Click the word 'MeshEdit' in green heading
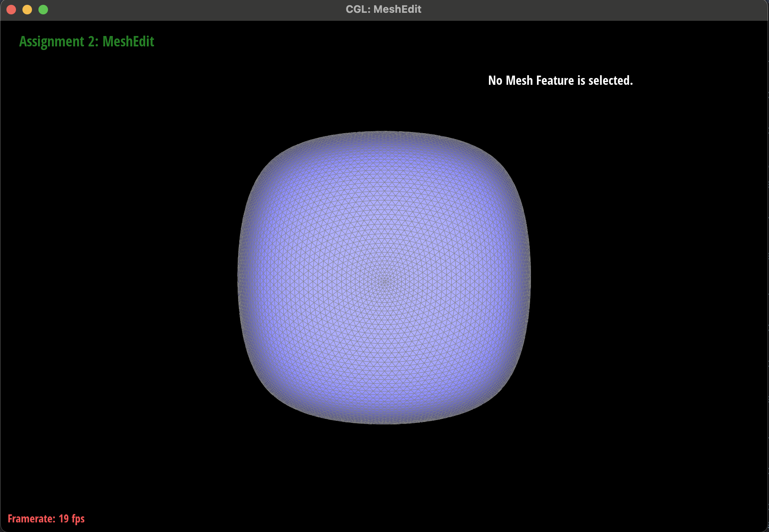The height and width of the screenshot is (532, 769). [x=128, y=42]
